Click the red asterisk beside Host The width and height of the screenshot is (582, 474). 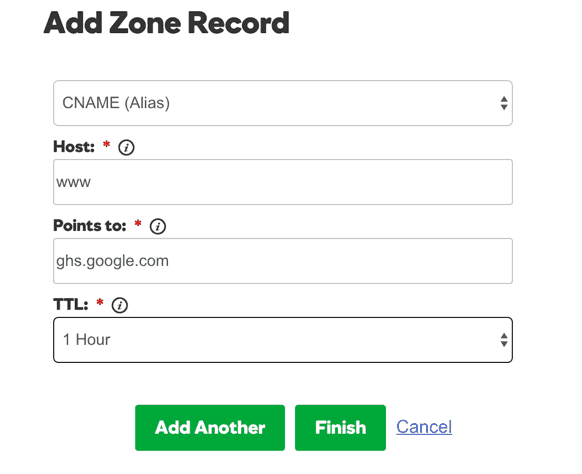[107, 144]
